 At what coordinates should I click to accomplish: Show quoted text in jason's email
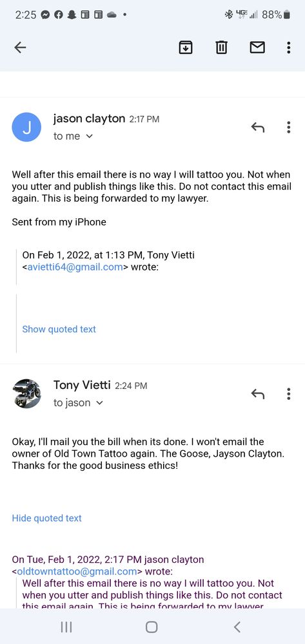point(59,329)
